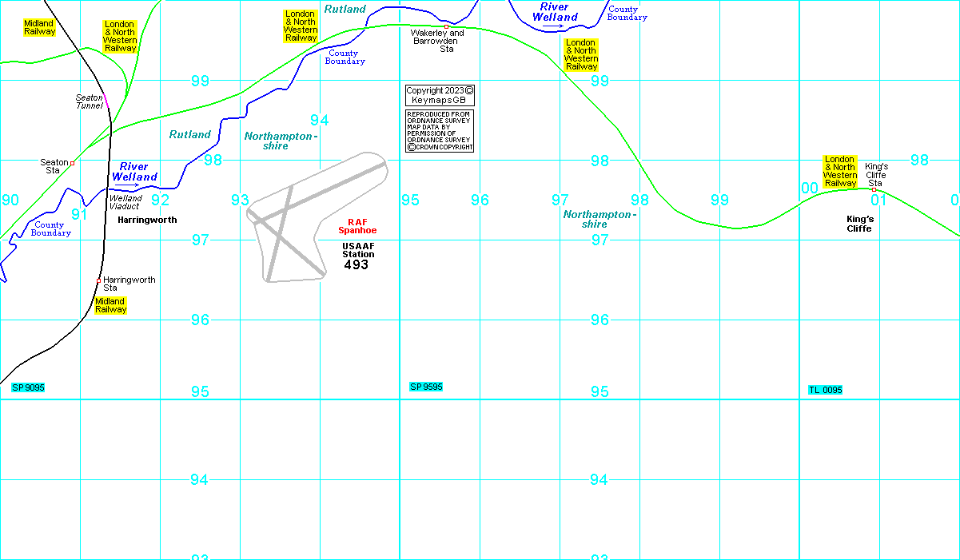Open the SP 9595 map tile label
This screenshot has width=960, height=560.
click(x=426, y=387)
